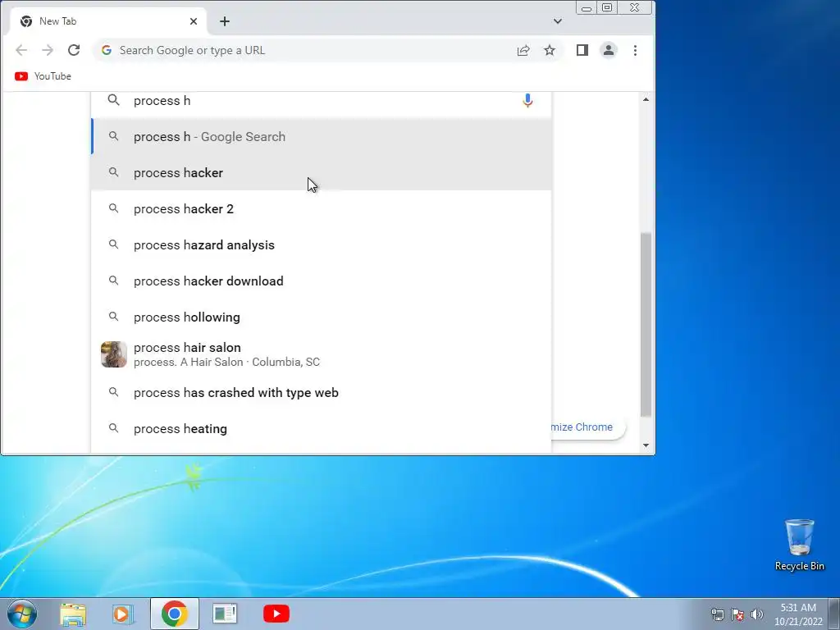Click the Show desktop strip

pyautogui.click(x=834, y=614)
